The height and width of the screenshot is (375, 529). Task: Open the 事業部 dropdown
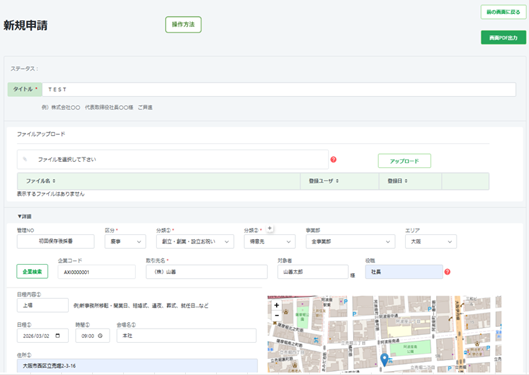(x=351, y=241)
